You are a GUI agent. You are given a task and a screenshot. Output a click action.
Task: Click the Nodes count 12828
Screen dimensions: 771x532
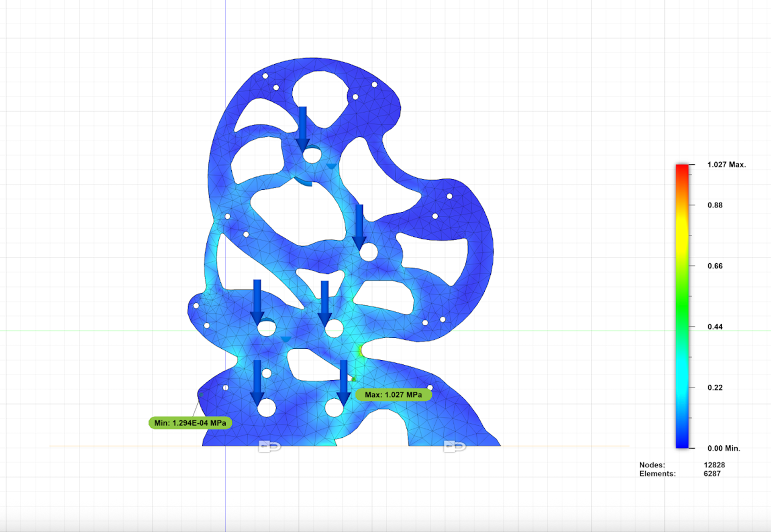(x=714, y=465)
